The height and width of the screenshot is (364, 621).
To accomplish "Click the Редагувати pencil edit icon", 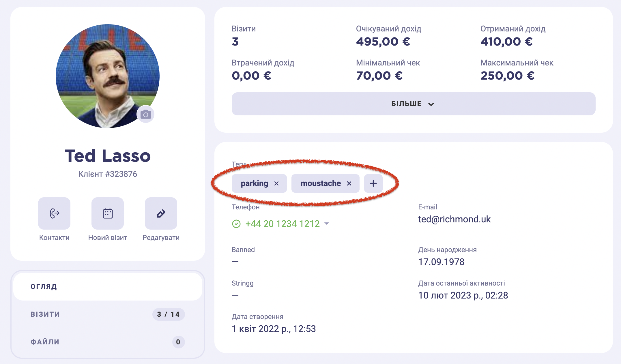I will [161, 213].
